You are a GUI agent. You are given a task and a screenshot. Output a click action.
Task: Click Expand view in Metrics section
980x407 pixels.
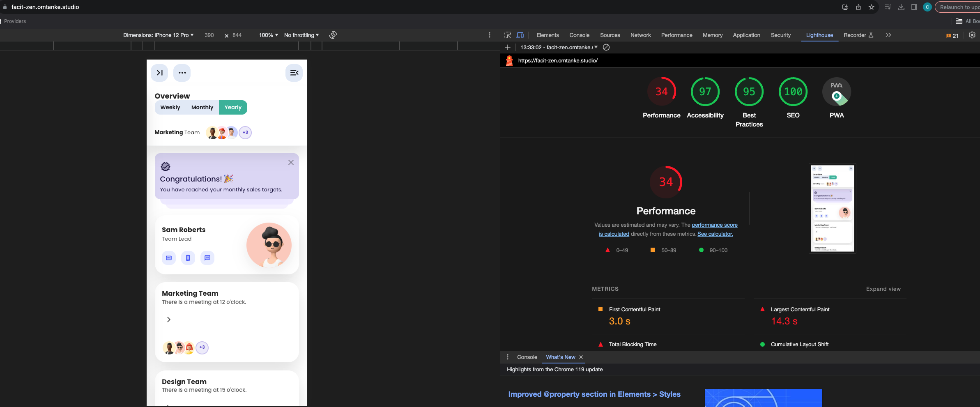[x=883, y=289]
